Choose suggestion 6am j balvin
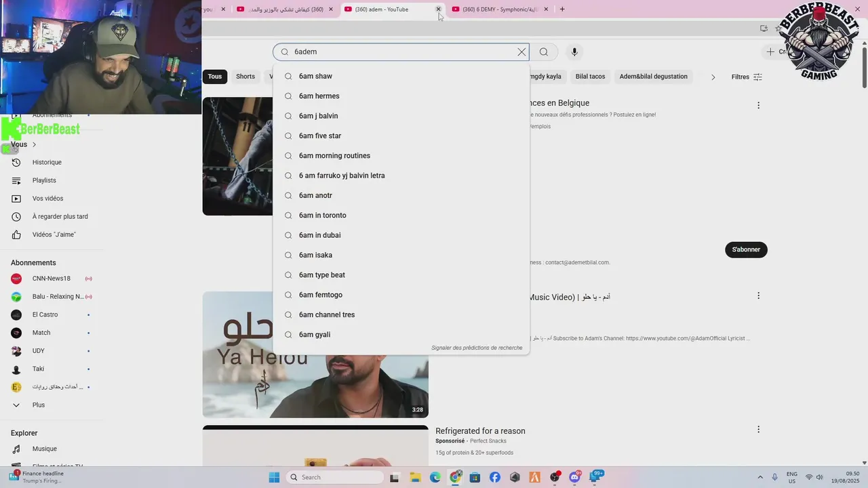 (x=401, y=116)
